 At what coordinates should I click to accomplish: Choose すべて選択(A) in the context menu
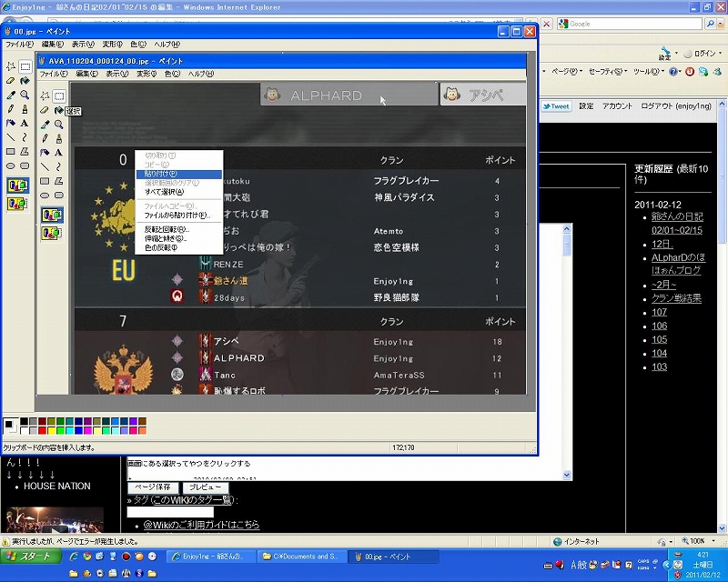tap(165, 192)
